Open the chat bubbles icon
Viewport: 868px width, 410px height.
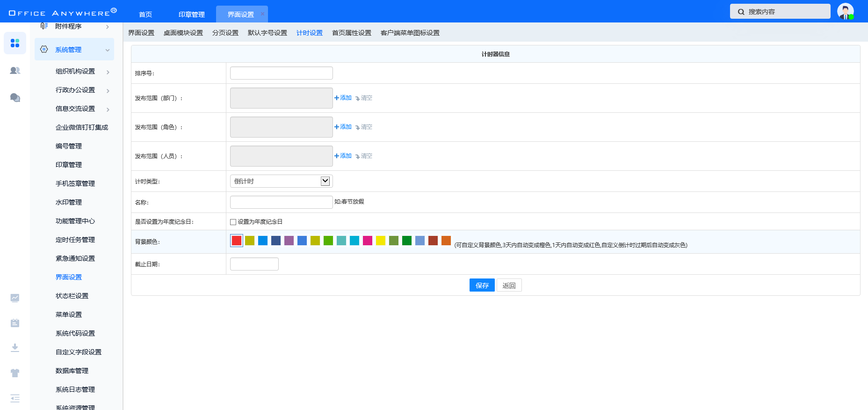point(15,97)
